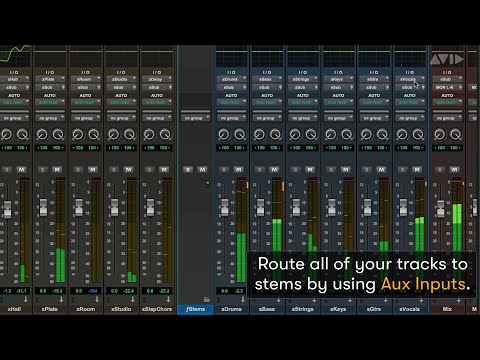
Task: Solo the xDrums channel
Action: tap(224, 170)
